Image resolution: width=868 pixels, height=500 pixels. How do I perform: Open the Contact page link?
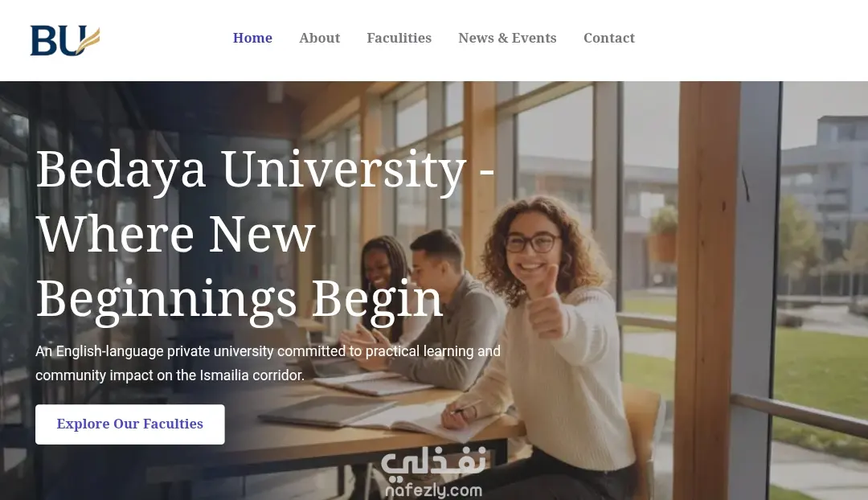click(609, 38)
